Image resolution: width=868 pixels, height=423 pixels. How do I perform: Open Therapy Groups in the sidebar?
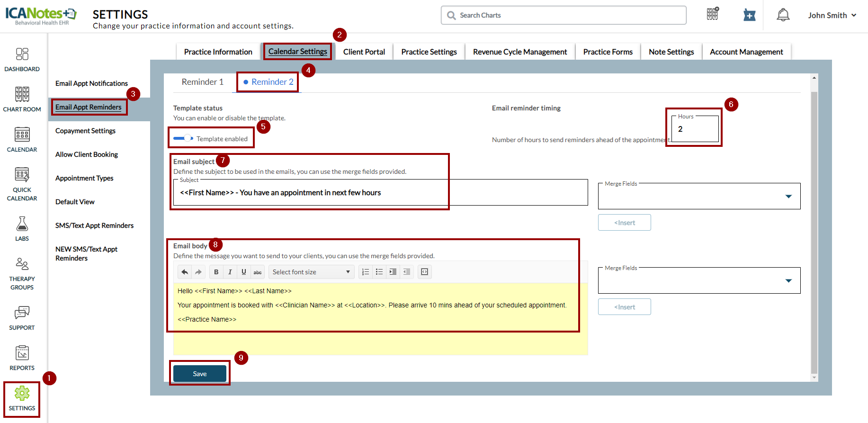pyautogui.click(x=22, y=273)
